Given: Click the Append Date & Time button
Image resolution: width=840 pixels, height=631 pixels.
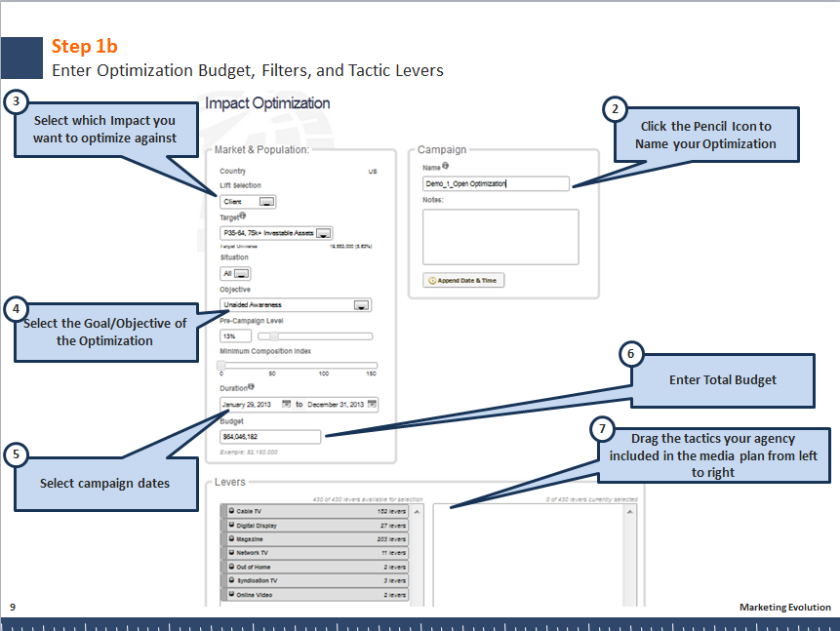Looking at the screenshot, I should (x=463, y=280).
